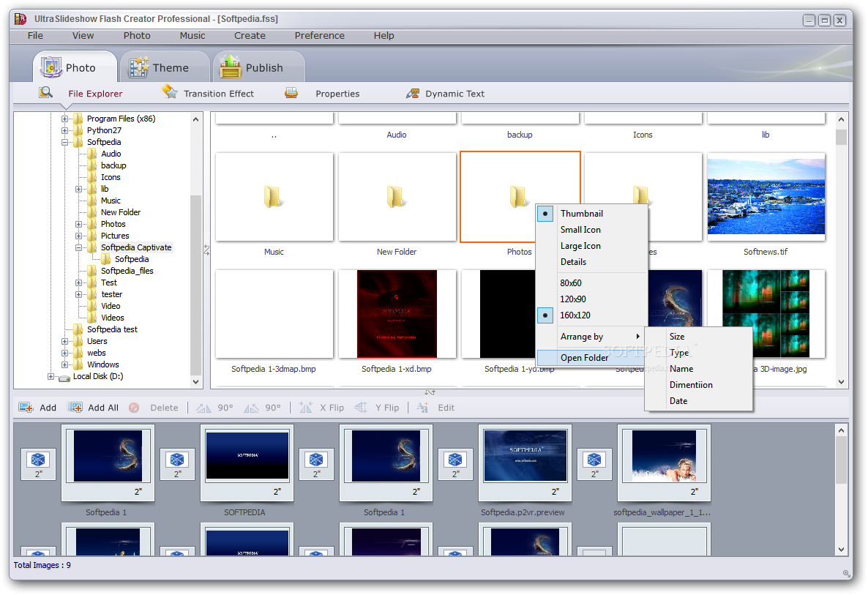The image size is (868, 595).
Task: Expand the Local Disk (D:) node
Action: (51, 376)
